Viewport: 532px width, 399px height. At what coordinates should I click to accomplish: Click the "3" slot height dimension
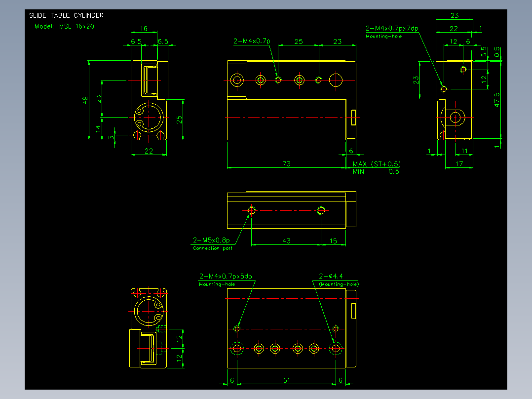point(112,138)
